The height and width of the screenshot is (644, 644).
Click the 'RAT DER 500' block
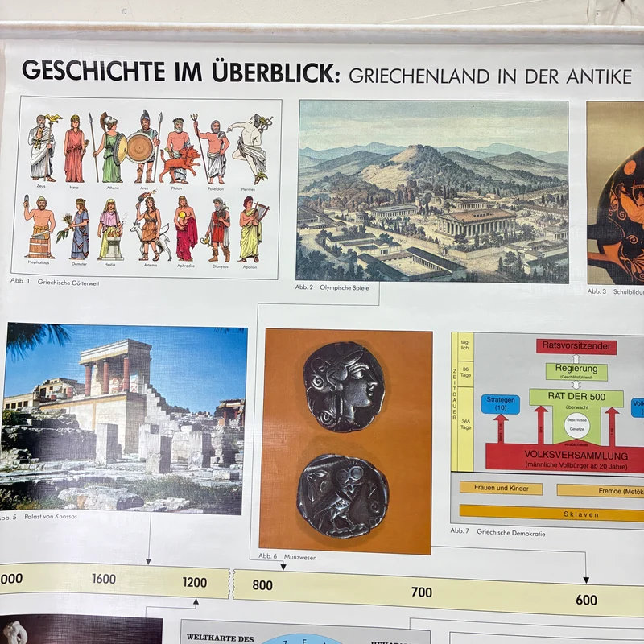pyautogui.click(x=576, y=397)
